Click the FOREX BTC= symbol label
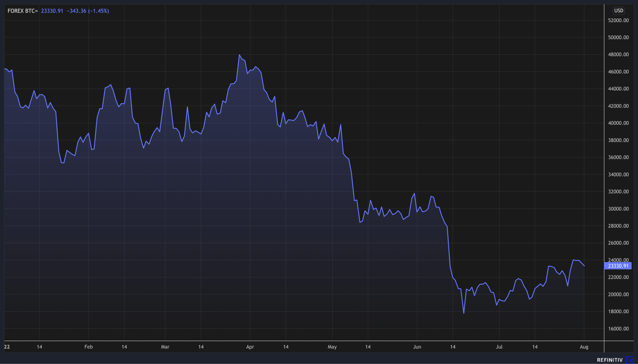Image resolution: width=638 pixels, height=364 pixels. tap(23, 11)
